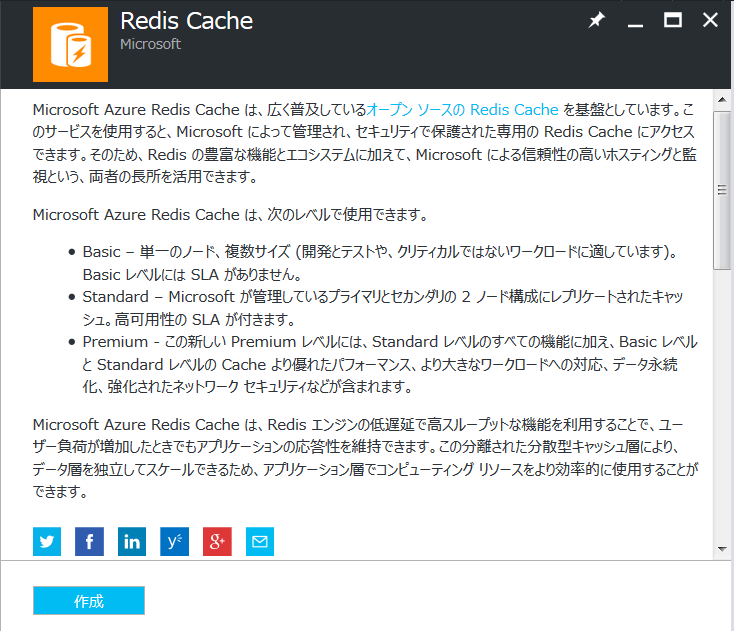
Task: Click the Standard level bullet text
Action: click(382, 308)
